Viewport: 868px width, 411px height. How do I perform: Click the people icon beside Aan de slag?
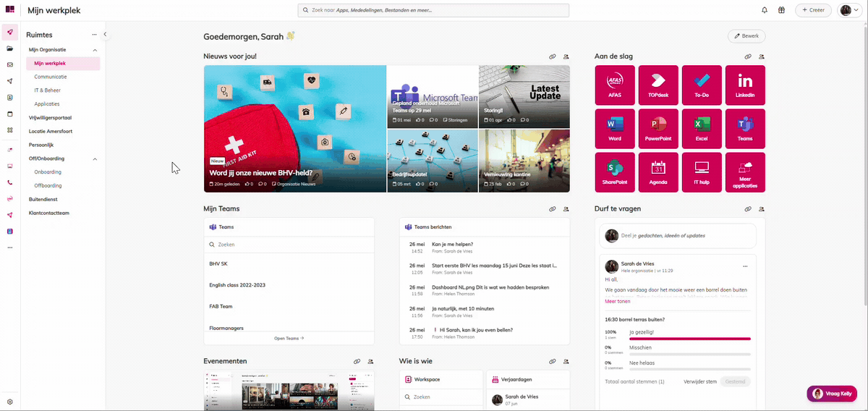(x=762, y=56)
